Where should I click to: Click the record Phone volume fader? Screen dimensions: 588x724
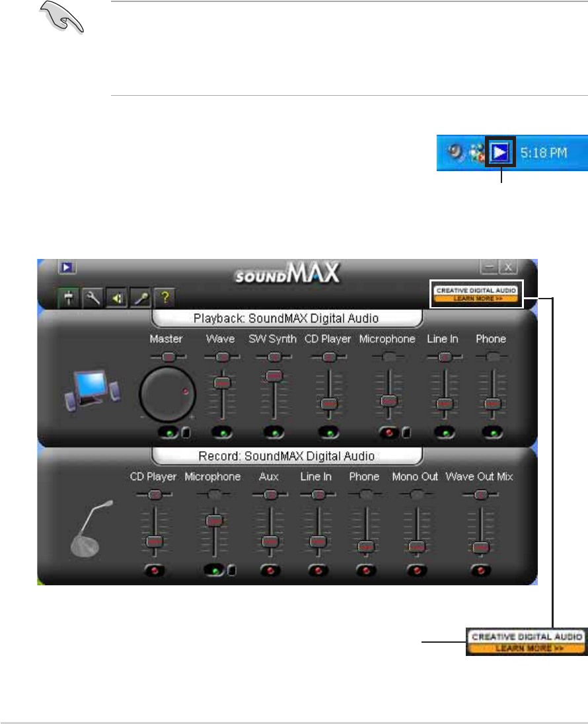point(366,547)
